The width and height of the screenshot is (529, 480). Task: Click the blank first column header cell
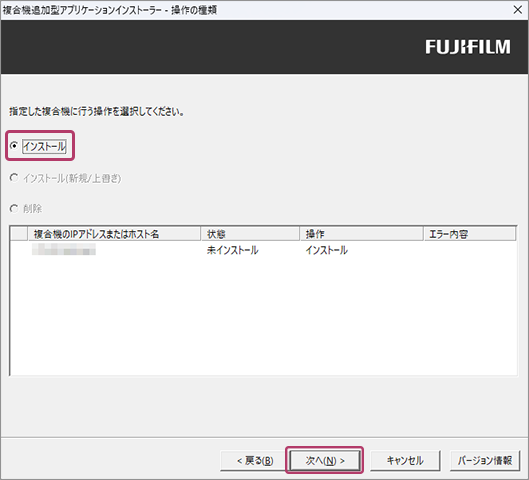coord(19,233)
